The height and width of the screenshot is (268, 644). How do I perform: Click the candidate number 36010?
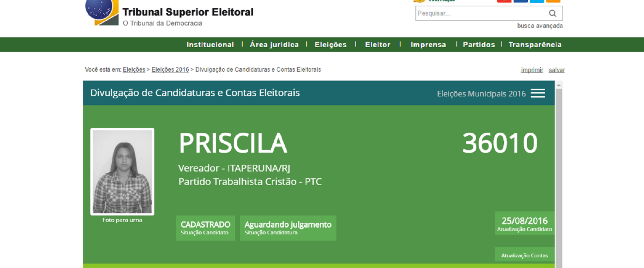[x=500, y=143]
